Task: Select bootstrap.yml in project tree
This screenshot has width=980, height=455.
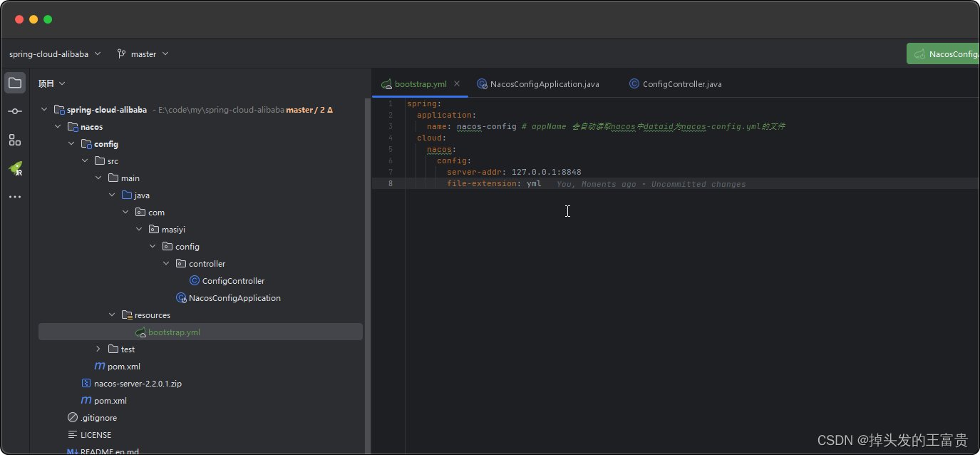Action: 200,332
